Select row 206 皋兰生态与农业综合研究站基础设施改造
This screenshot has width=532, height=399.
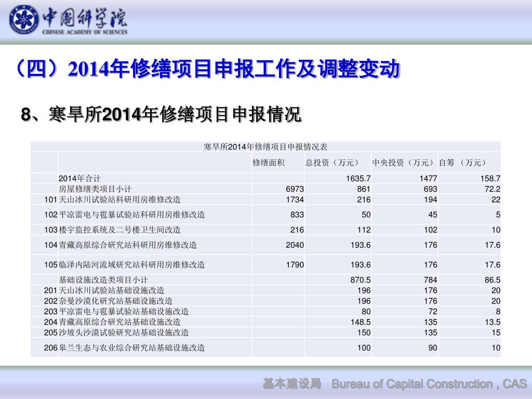point(265,348)
